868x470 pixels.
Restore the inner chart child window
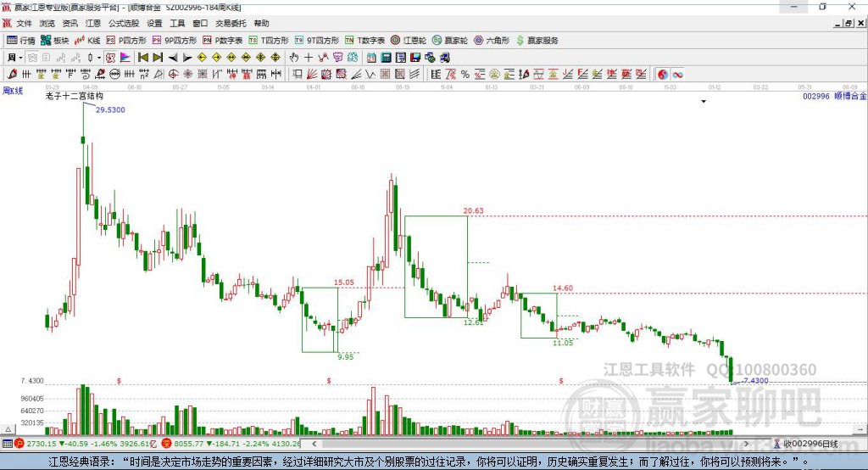[849, 23]
